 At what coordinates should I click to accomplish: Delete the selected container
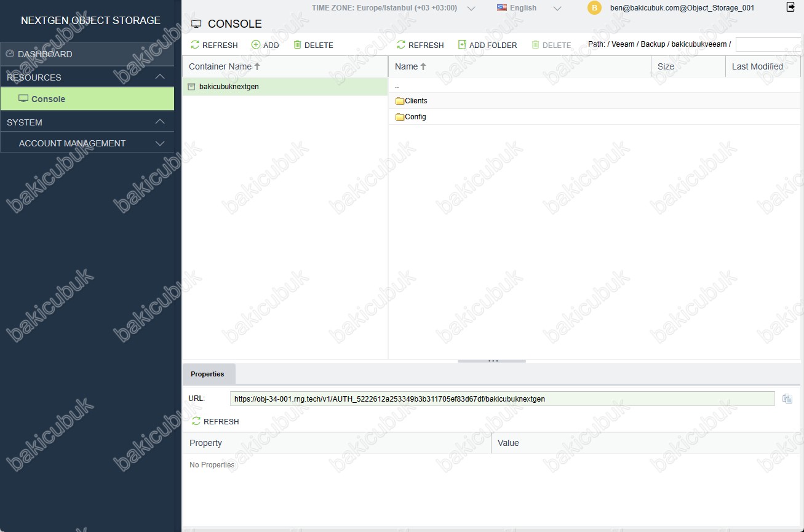[314, 45]
